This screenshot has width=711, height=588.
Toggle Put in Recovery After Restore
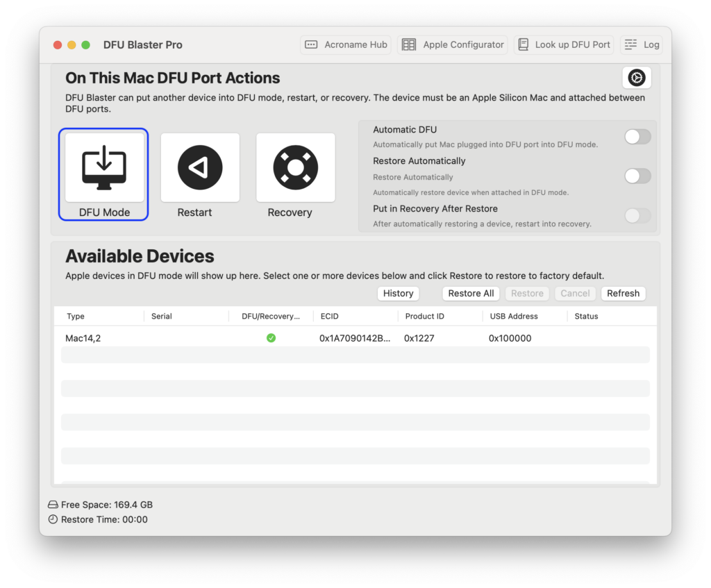pos(637,216)
